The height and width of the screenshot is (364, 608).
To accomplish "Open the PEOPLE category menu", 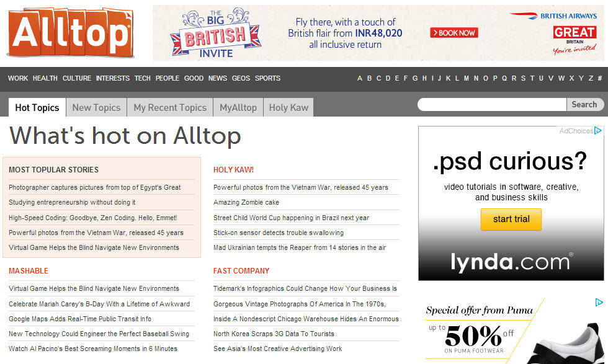I will point(168,78).
